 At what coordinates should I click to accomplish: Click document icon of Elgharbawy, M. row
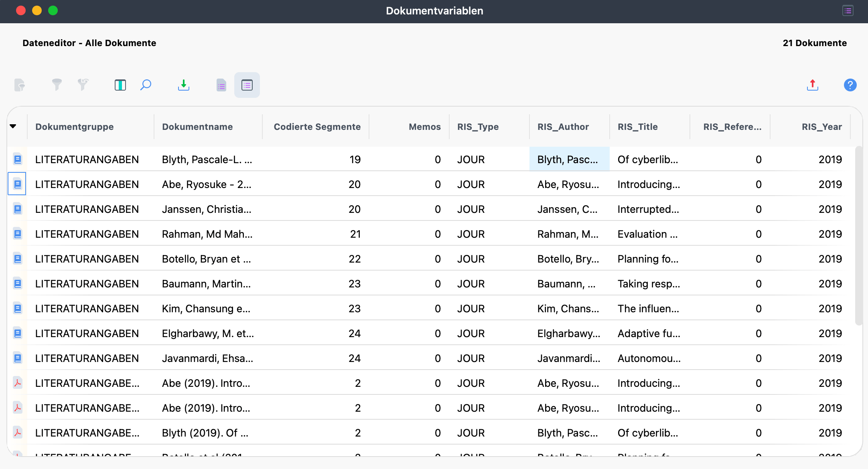click(x=17, y=333)
